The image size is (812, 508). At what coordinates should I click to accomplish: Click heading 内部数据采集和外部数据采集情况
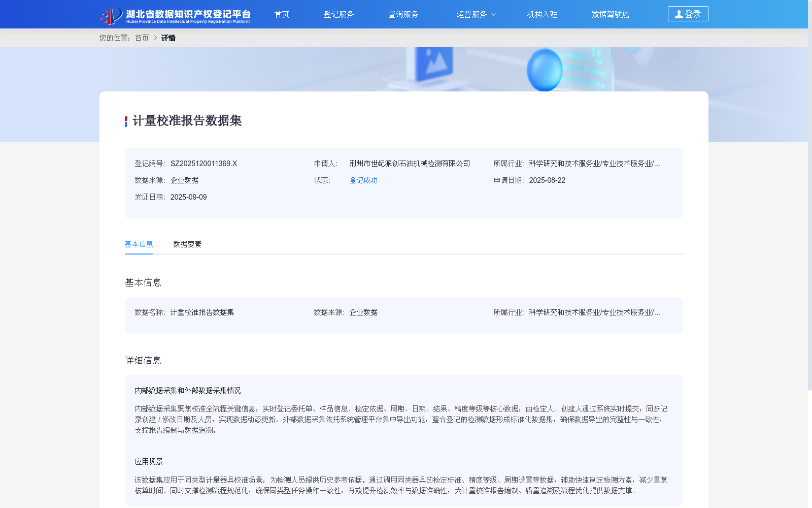pos(188,391)
